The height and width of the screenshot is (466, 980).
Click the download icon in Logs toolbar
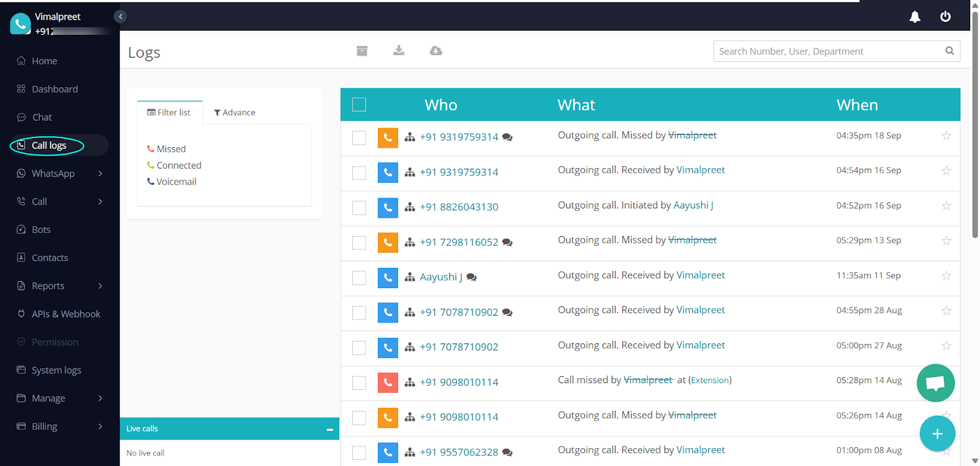(399, 51)
